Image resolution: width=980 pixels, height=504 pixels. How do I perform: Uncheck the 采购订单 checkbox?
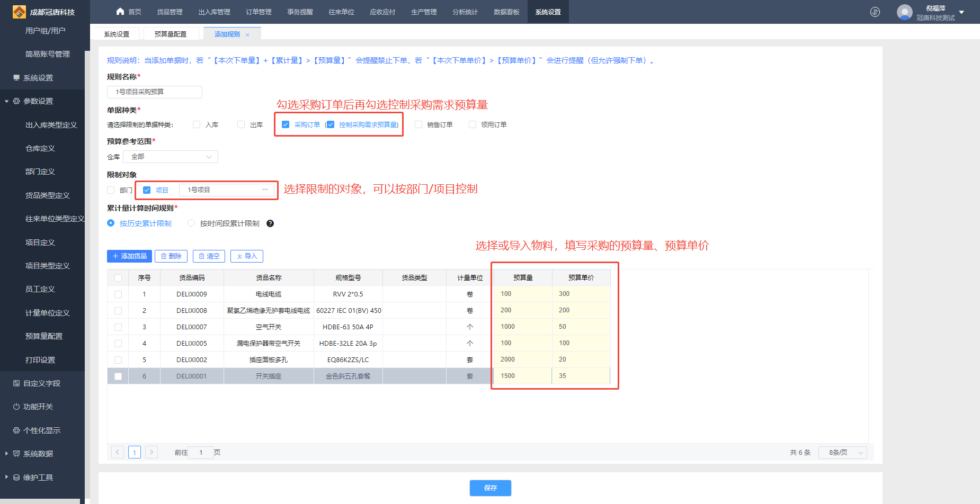pyautogui.click(x=286, y=124)
